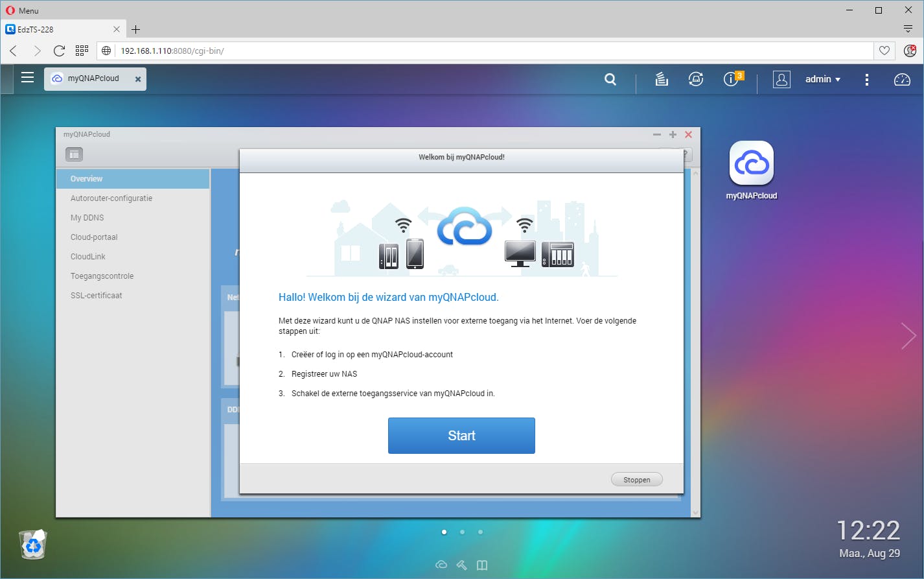Bookmark this page with the heart icon

tap(884, 51)
